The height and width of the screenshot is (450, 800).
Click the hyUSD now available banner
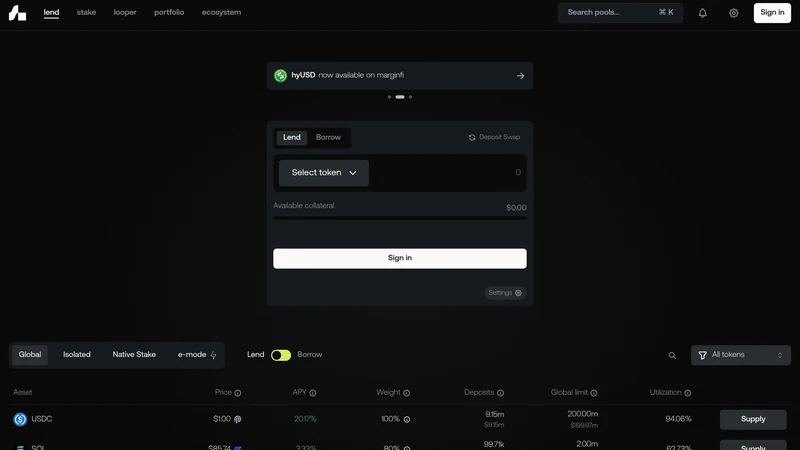click(399, 76)
